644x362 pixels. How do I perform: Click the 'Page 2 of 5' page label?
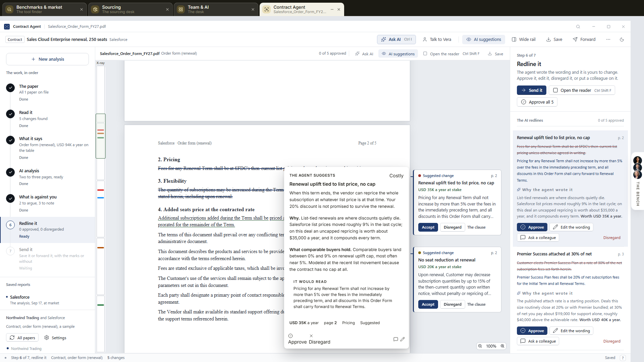(367, 143)
